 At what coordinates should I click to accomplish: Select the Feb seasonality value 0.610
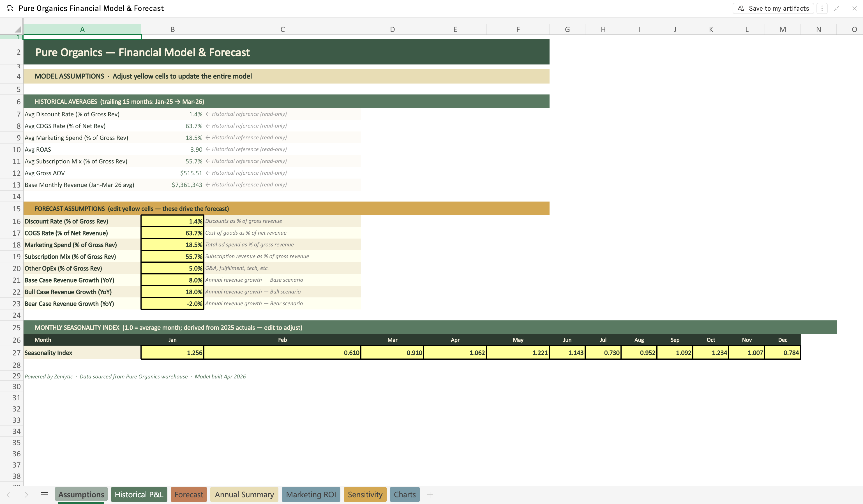pos(283,353)
